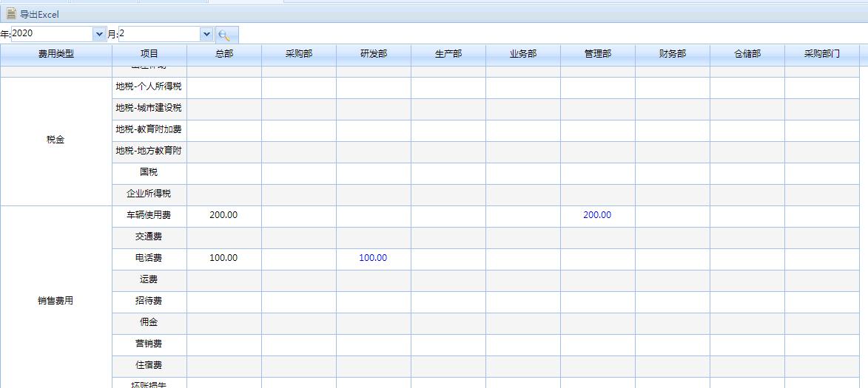This screenshot has height=388, width=868.
Task: Click the 费用类型 column header
Action: (56, 54)
